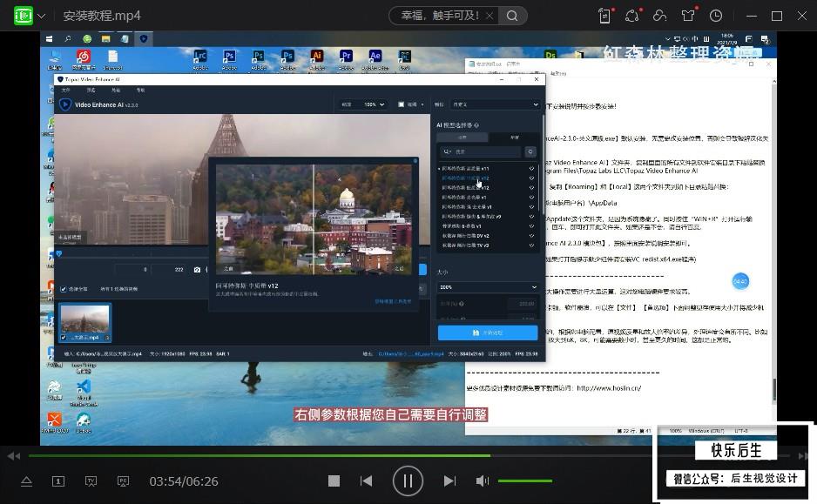Image resolution: width=817 pixels, height=504 pixels.
Task: Expand the 100% zoom dropdown in Topaz
Action: [374, 104]
